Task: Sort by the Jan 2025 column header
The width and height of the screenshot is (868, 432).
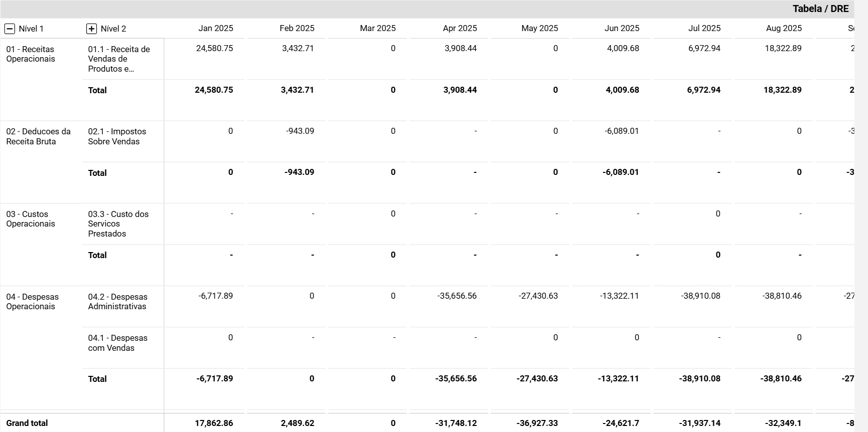Action: pos(216,29)
